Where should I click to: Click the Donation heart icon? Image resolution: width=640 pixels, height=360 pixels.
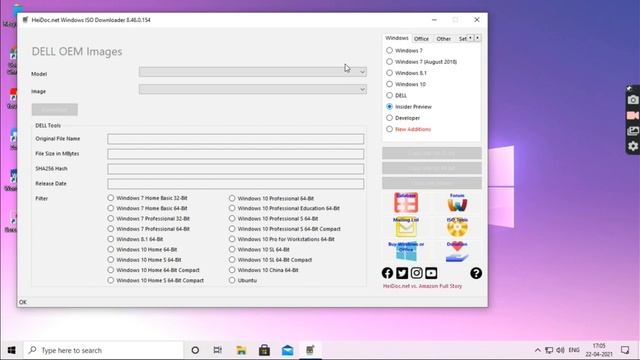(x=457, y=251)
